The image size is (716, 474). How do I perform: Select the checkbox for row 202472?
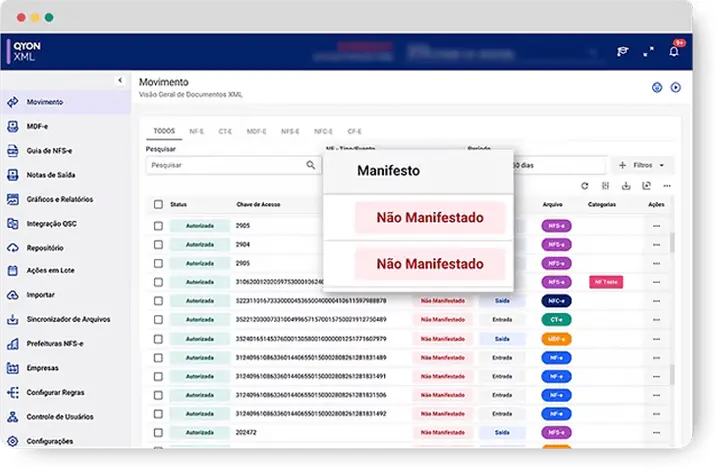pos(158,432)
